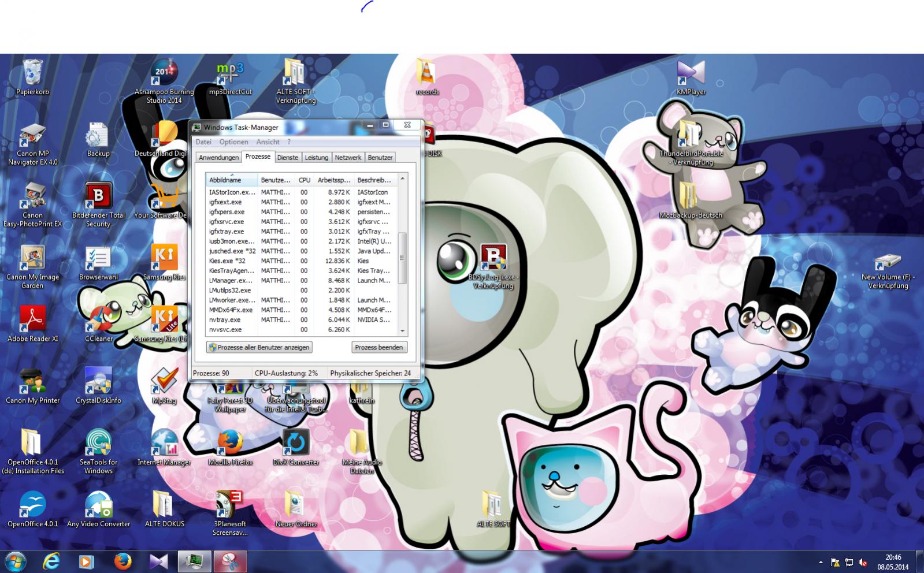
Task: Open the BDSysLog.exe Verknüpfung icon
Action: tap(493, 267)
